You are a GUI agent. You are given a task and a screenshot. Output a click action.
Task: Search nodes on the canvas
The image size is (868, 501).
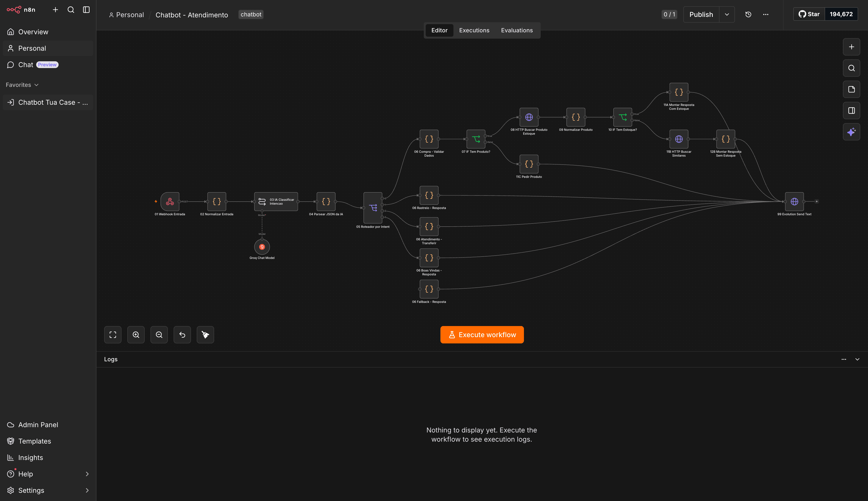(852, 68)
